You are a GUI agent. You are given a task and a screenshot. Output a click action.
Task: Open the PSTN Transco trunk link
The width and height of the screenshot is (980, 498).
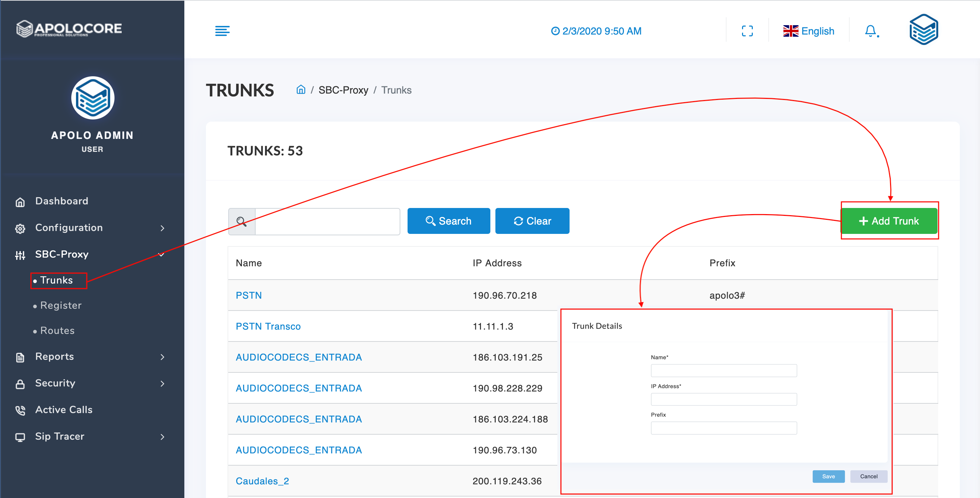click(268, 326)
